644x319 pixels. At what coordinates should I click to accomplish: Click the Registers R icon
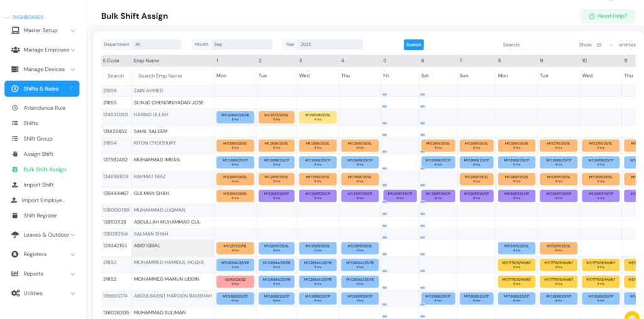[15, 254]
